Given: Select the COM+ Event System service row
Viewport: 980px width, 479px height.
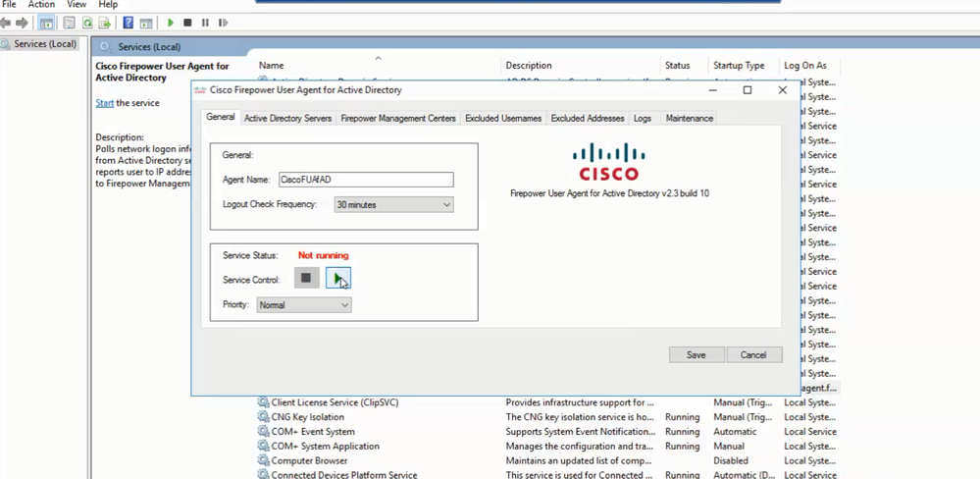Looking at the screenshot, I should point(546,432).
